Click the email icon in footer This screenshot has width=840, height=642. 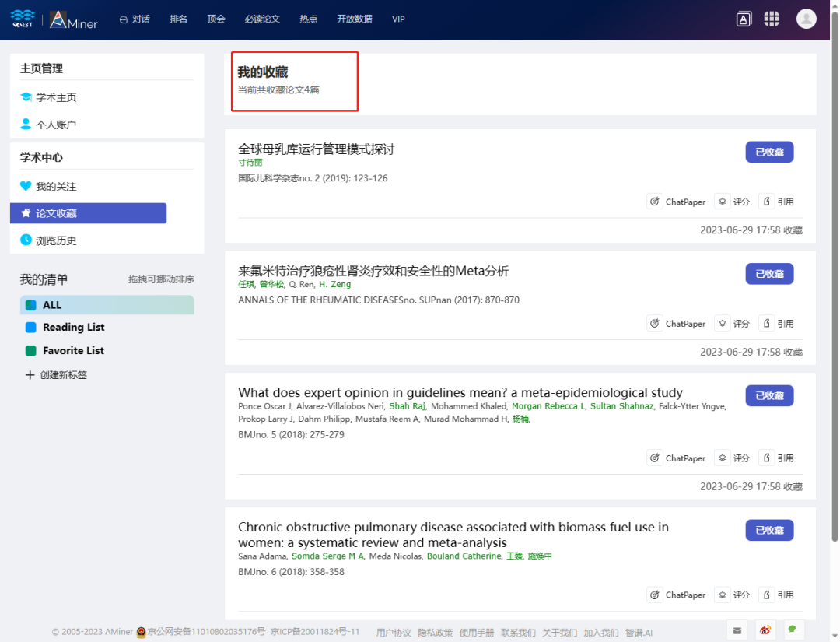737,630
